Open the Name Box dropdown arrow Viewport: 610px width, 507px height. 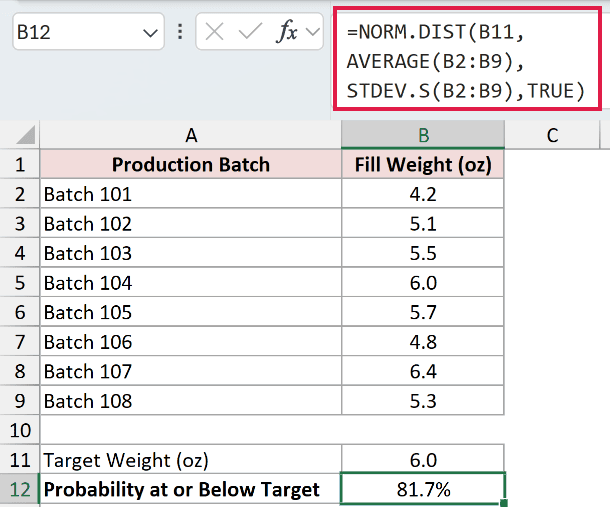pyautogui.click(x=150, y=33)
